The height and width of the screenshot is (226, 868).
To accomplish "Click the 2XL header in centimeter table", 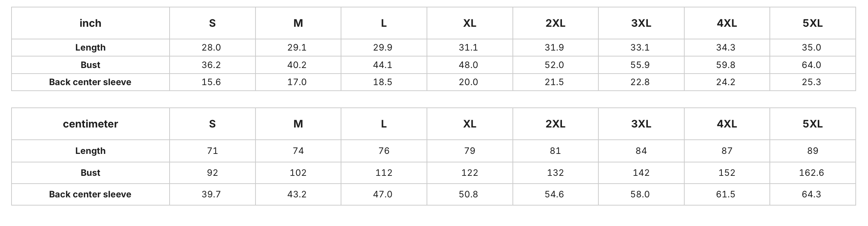I will point(555,124).
